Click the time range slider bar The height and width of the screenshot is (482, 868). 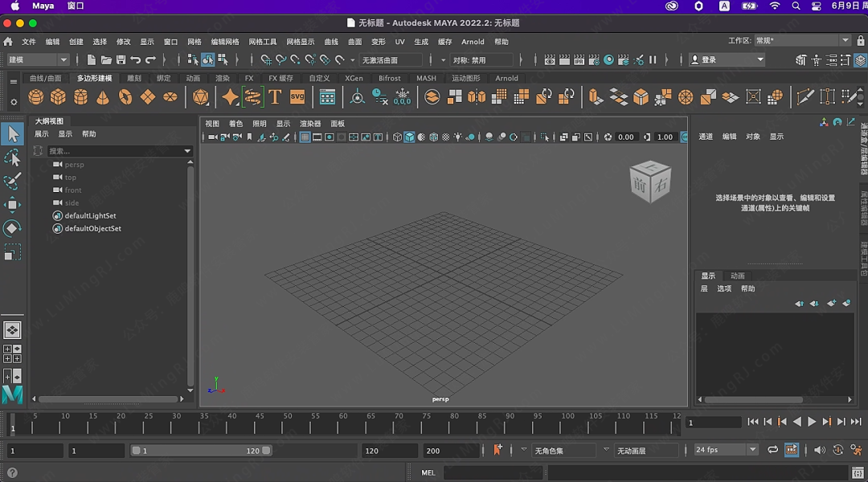[201, 451]
